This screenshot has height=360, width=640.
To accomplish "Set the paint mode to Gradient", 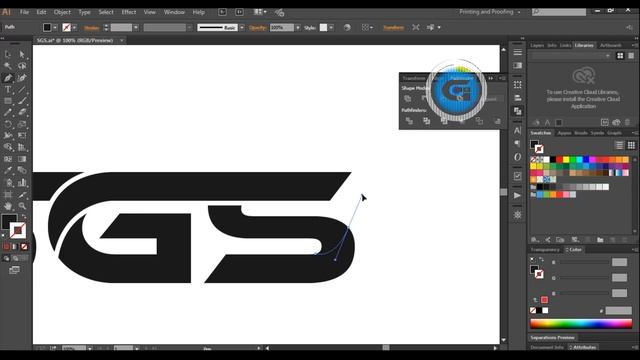I will click(15, 247).
